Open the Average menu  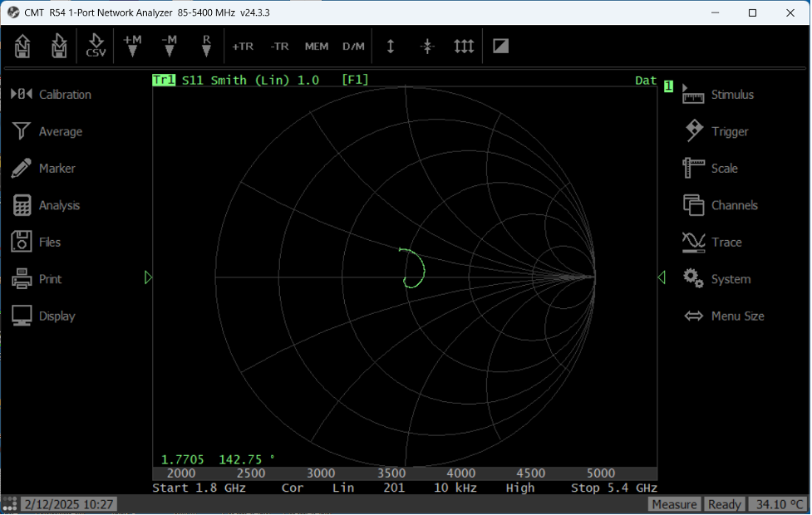47,131
